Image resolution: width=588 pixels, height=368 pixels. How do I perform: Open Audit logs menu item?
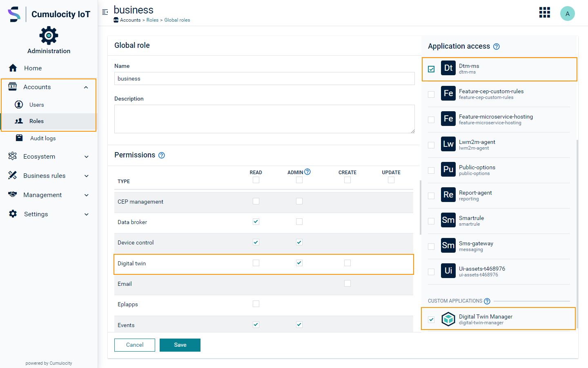(49, 138)
